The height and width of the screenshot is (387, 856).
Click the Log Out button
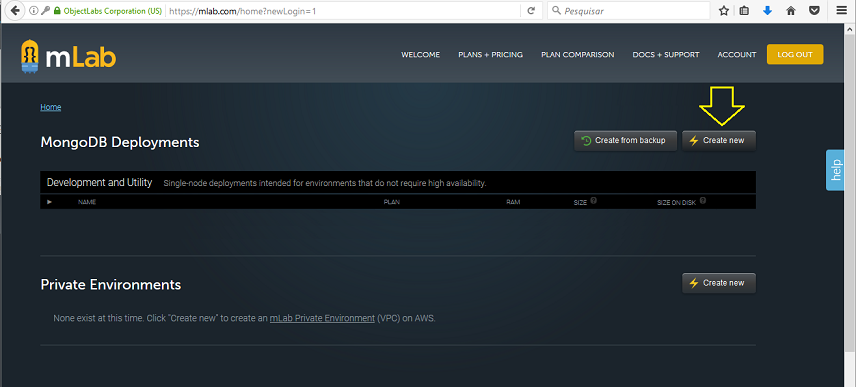pos(795,55)
